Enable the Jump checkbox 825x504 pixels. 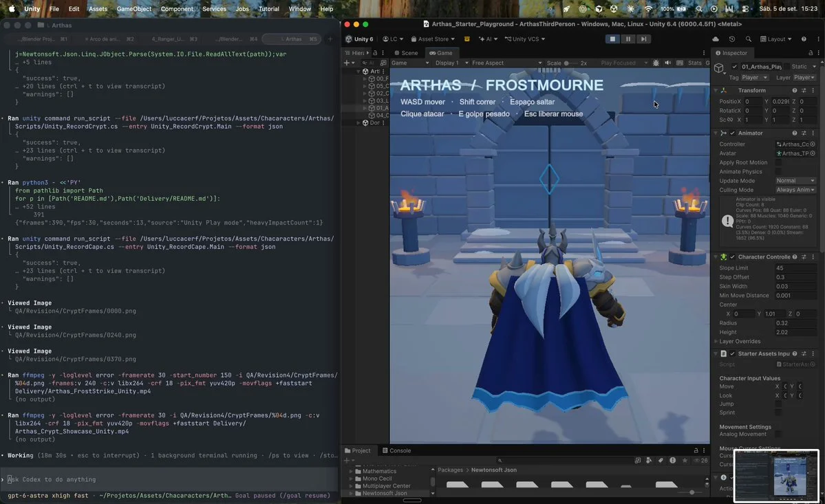coord(778,404)
